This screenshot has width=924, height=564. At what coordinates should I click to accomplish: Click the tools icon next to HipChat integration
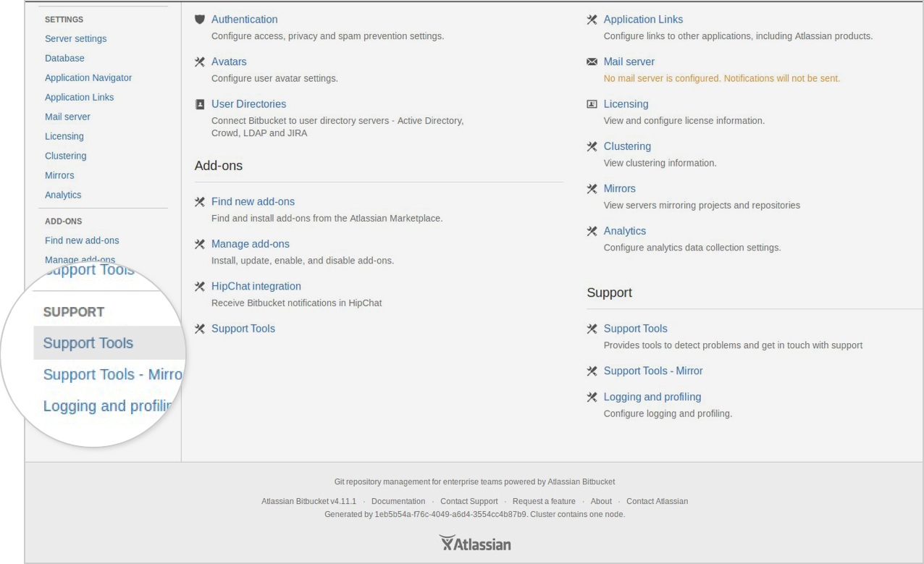point(200,287)
